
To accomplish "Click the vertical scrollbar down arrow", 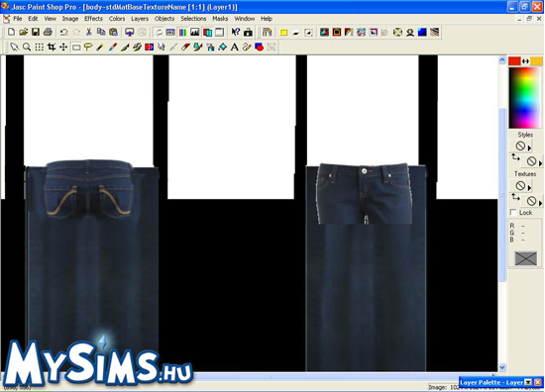I will tap(502, 367).
